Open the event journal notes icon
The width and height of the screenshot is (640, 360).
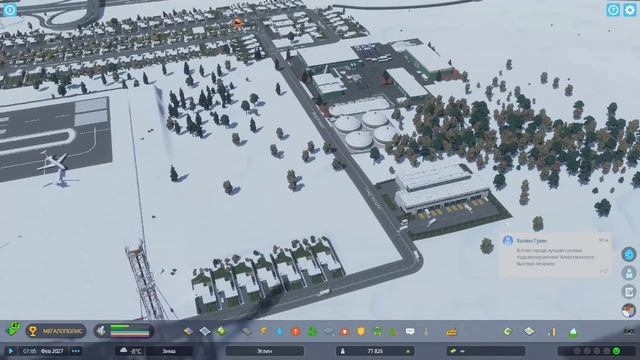[629, 292]
